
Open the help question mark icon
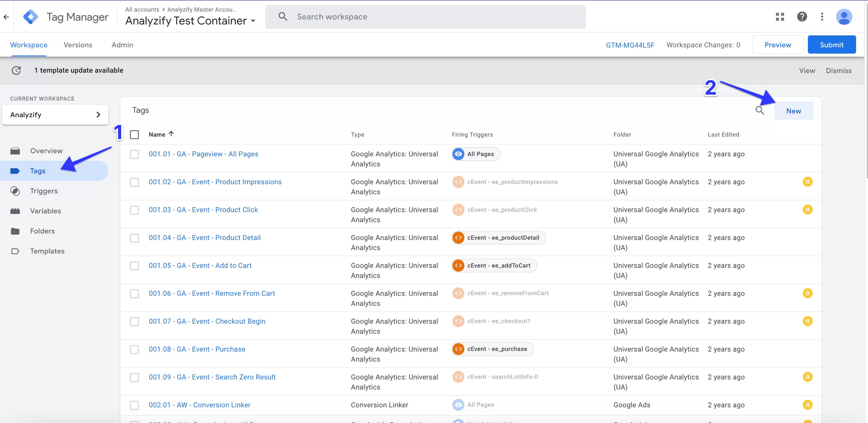[x=802, y=17]
